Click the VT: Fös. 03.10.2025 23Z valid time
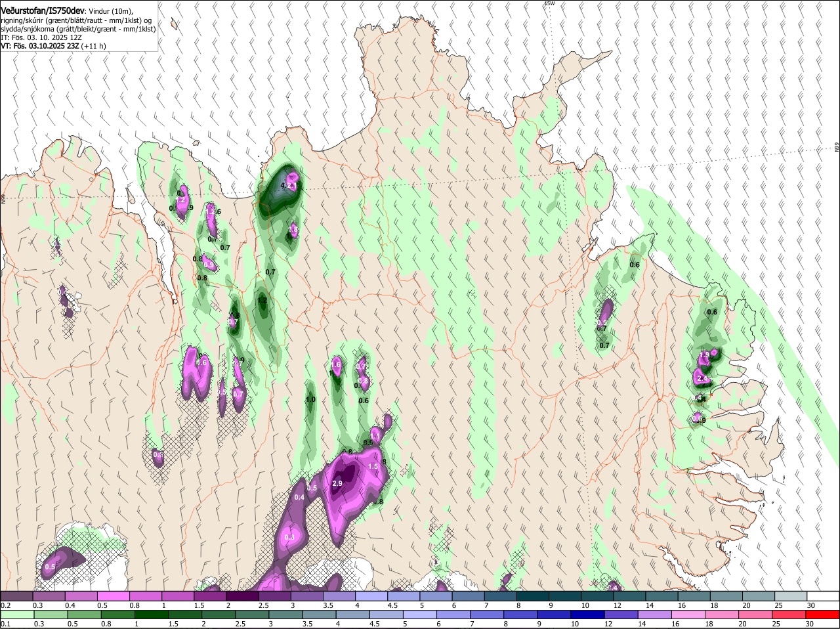This screenshot has height=629, width=840. pos(39,46)
